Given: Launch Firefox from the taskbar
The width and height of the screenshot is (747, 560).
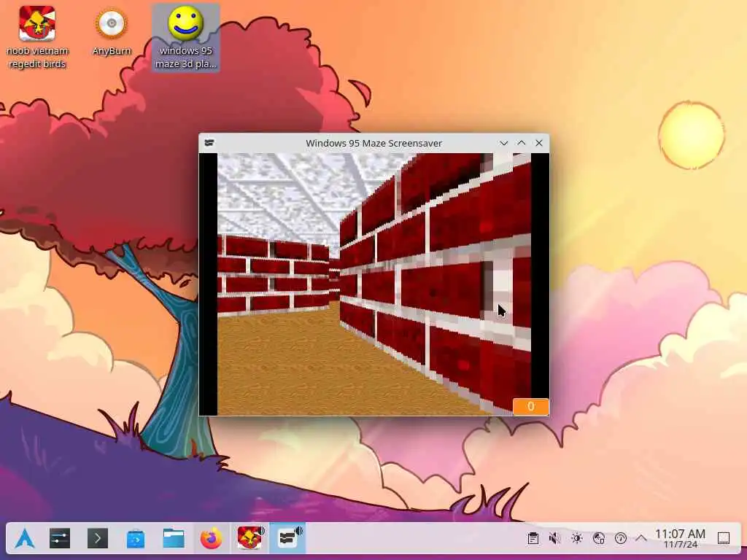Looking at the screenshot, I should coord(212,539).
